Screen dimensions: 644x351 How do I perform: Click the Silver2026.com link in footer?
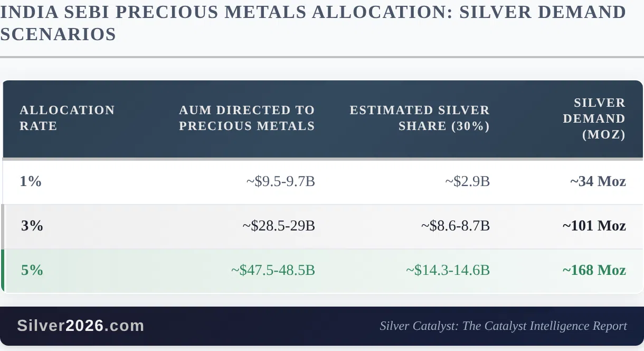(x=80, y=326)
